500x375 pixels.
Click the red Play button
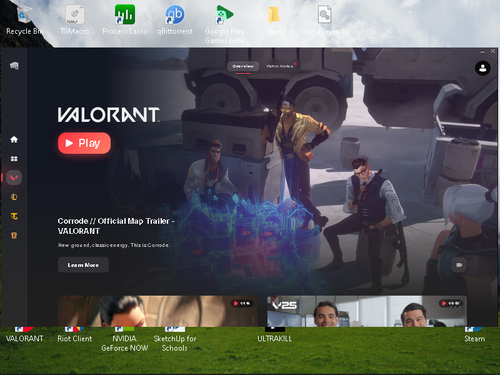(84, 143)
